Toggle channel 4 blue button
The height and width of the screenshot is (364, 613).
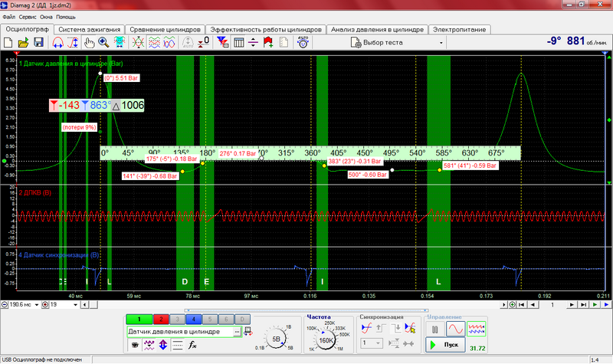pyautogui.click(x=194, y=320)
